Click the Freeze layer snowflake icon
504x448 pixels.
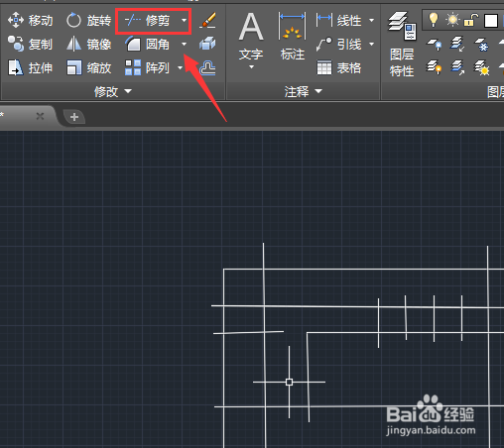coord(481,44)
